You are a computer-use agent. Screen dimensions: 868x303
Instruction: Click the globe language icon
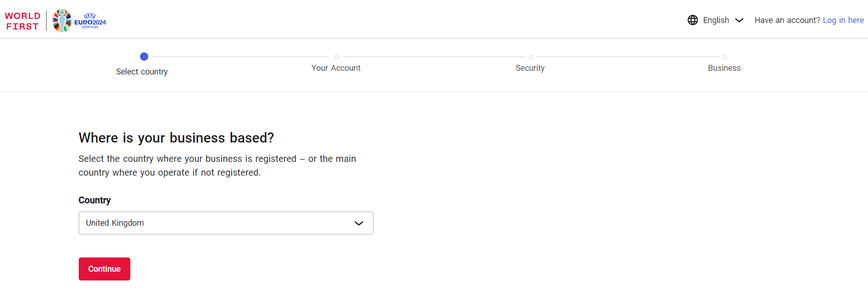click(693, 20)
